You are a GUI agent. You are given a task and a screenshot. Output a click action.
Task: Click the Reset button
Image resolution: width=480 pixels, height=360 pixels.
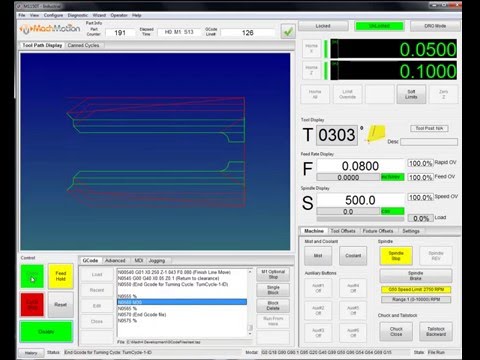pyautogui.click(x=60, y=305)
